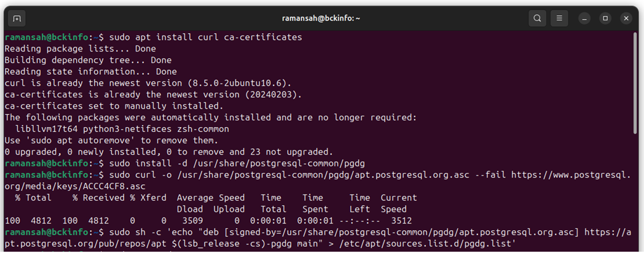Click the terminal search icon
The width and height of the screenshot is (644, 256).
(537, 18)
